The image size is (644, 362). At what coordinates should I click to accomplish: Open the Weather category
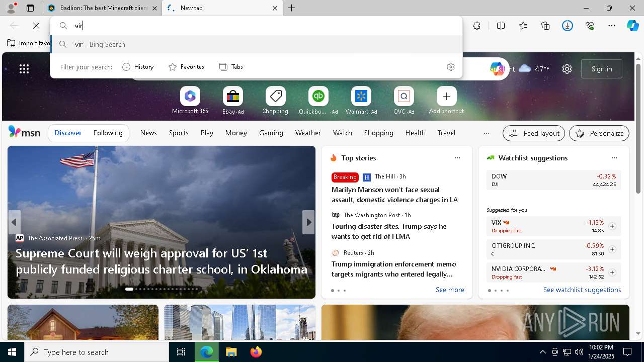[x=308, y=133]
